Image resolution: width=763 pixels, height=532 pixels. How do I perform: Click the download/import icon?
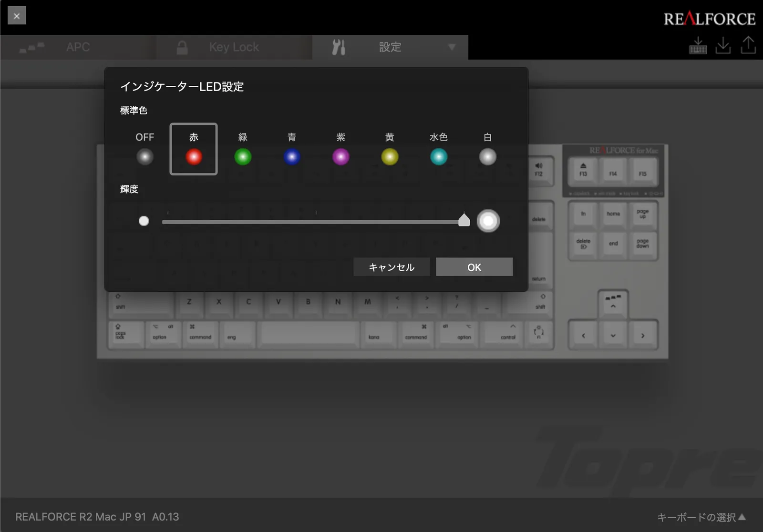click(723, 46)
